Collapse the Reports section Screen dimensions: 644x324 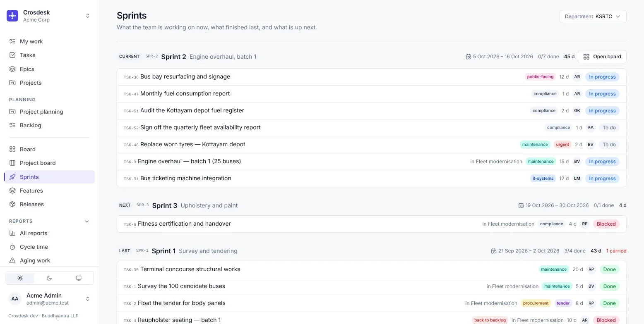tap(87, 221)
